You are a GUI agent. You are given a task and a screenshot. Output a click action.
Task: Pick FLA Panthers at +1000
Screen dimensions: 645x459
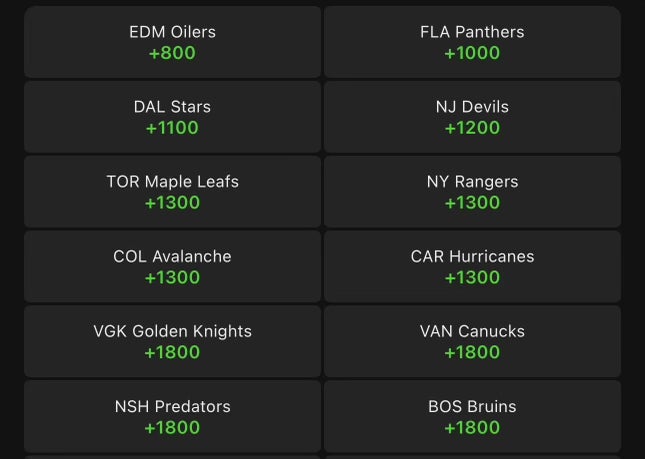tap(472, 42)
